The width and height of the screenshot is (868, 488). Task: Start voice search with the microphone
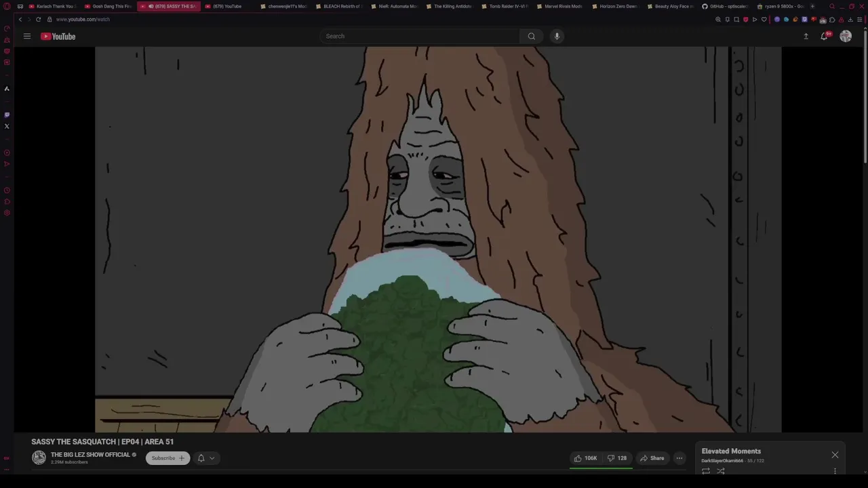pos(557,36)
